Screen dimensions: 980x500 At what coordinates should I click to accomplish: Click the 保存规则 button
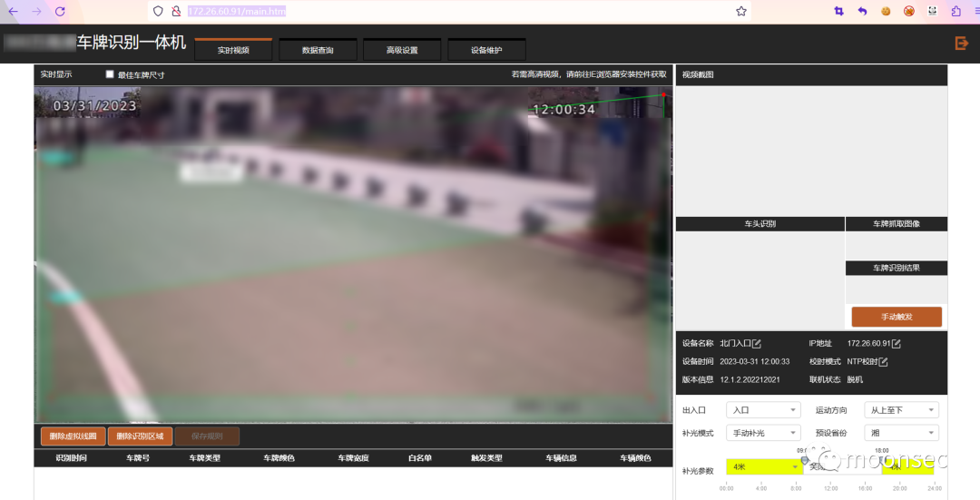click(x=207, y=436)
